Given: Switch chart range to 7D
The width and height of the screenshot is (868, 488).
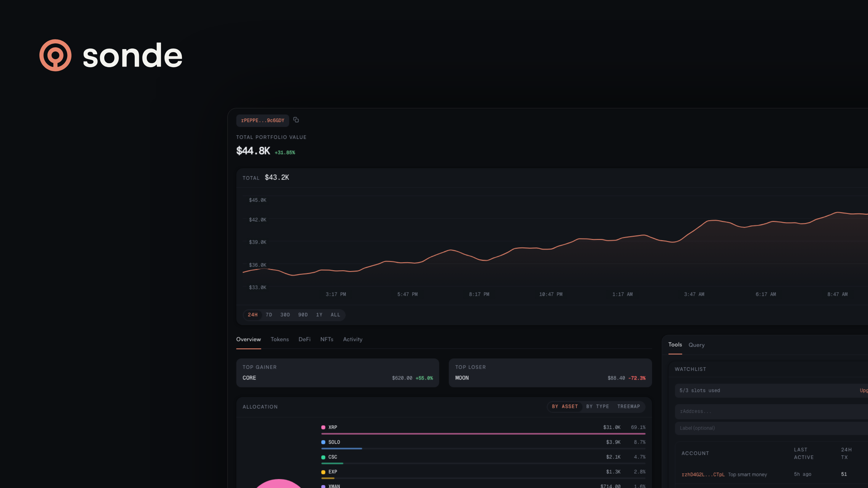Looking at the screenshot, I should (x=269, y=314).
